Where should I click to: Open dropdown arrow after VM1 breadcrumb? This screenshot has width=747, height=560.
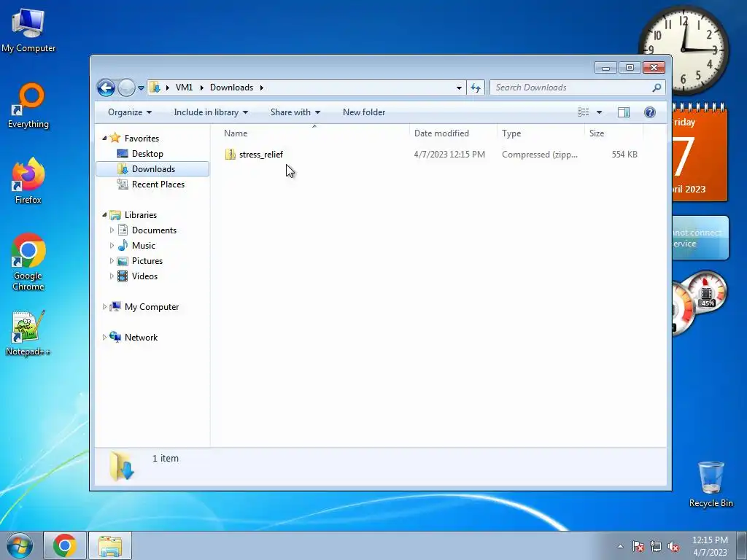coord(201,87)
